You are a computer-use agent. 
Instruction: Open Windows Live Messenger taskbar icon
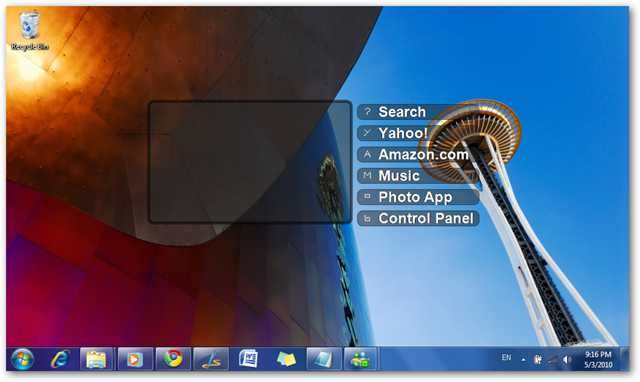360,359
